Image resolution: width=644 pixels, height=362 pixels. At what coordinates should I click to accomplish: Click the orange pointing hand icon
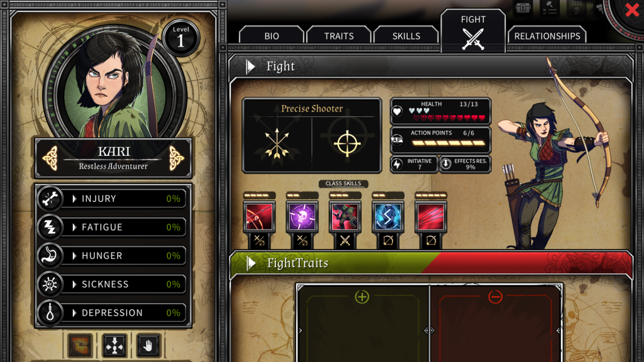[80, 346]
